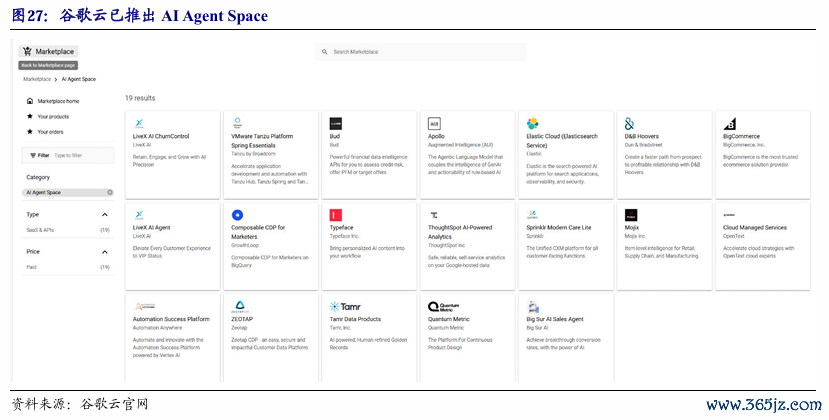This screenshot has width=829, height=420.
Task: Click the OpenText Cloud Managed Services logo
Action: [730, 215]
